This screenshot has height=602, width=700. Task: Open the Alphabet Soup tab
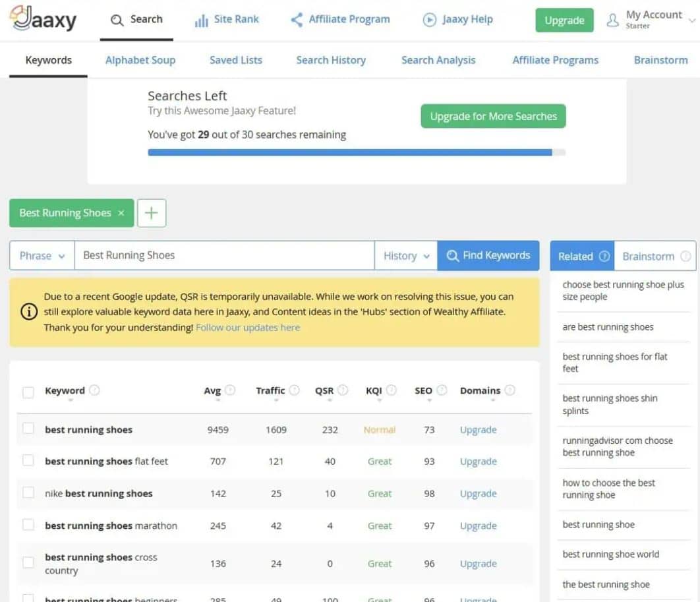(140, 60)
